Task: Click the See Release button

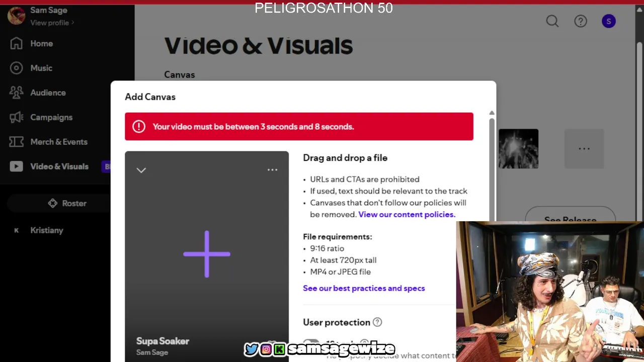Action: click(x=570, y=220)
